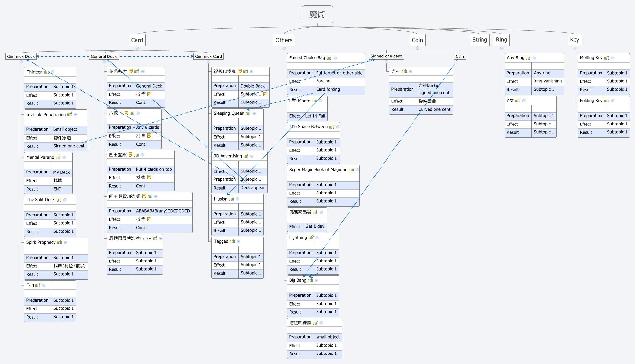Click the marker icon on Forced Choice Bag
Image resolution: width=635 pixels, height=364 pixels.
click(x=329, y=58)
